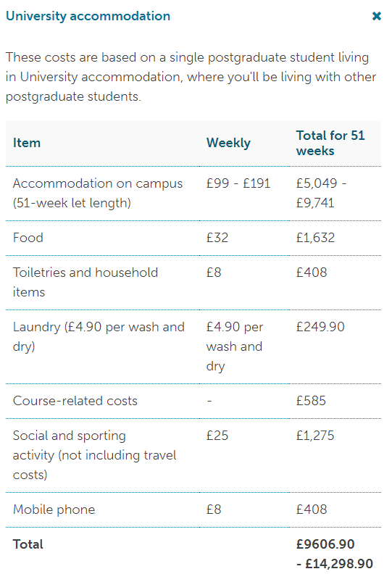This screenshot has height=582, width=392.
Task: Select the £585 course cost value
Action: (x=311, y=401)
